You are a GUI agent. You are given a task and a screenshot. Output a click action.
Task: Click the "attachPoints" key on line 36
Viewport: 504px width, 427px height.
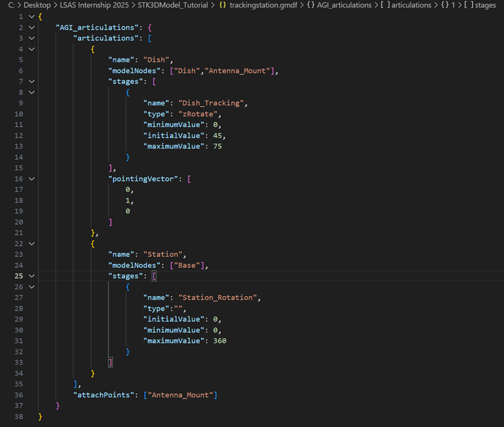click(104, 395)
